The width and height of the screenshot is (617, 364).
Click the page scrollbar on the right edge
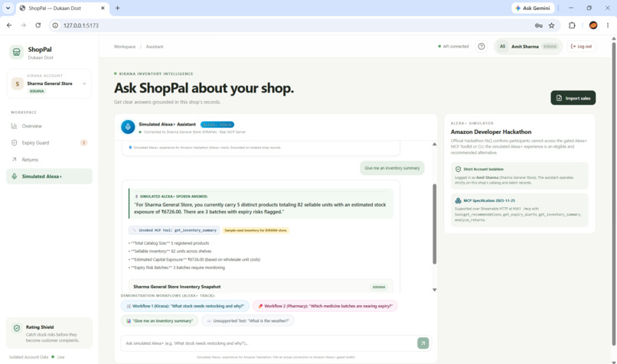pos(613,193)
